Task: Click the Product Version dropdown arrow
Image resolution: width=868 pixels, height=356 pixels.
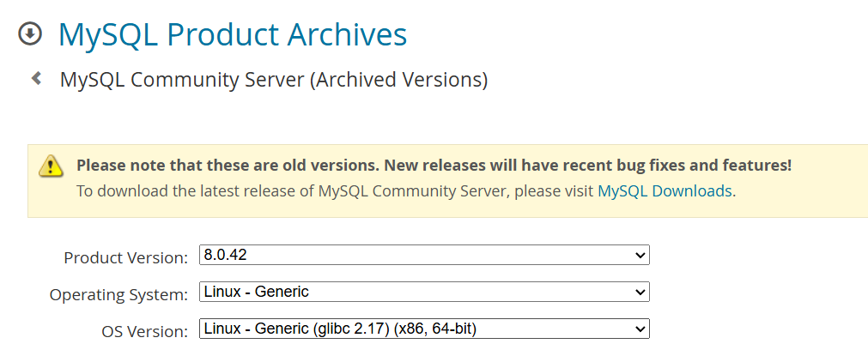Action: (639, 256)
